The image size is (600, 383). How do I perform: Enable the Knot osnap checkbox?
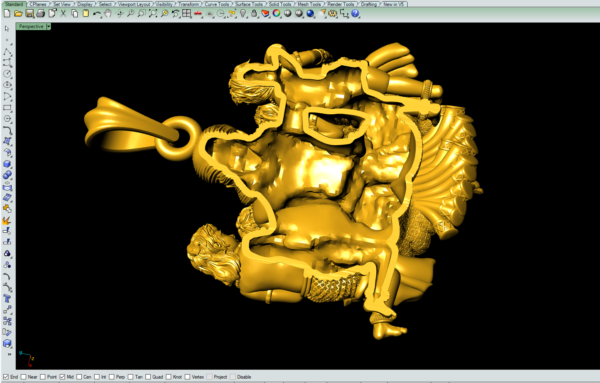point(168,377)
